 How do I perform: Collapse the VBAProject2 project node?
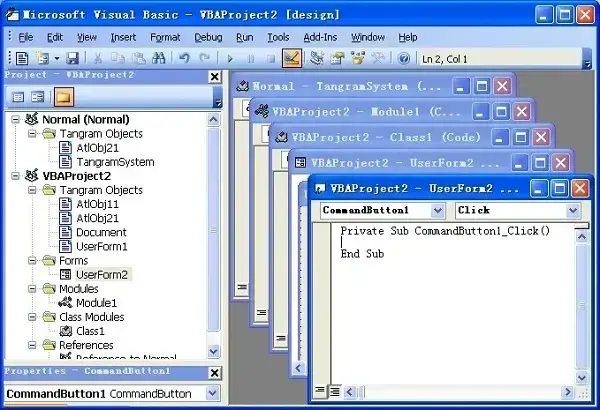15,176
